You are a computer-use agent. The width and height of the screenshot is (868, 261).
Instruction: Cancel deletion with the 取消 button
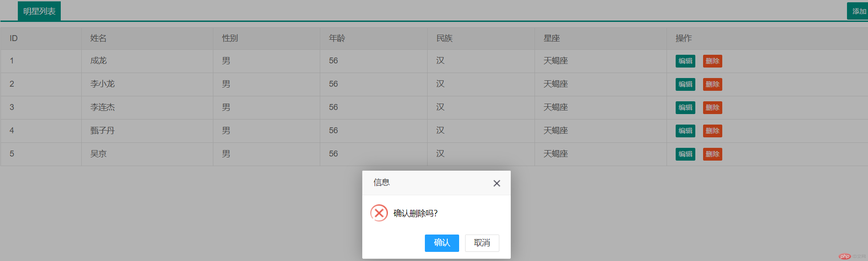coord(482,243)
